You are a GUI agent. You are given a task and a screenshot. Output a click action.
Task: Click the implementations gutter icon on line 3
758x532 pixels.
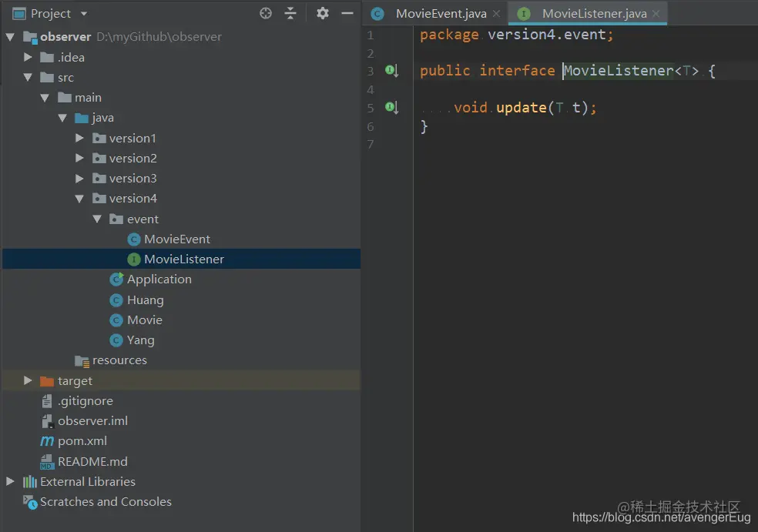tap(391, 71)
